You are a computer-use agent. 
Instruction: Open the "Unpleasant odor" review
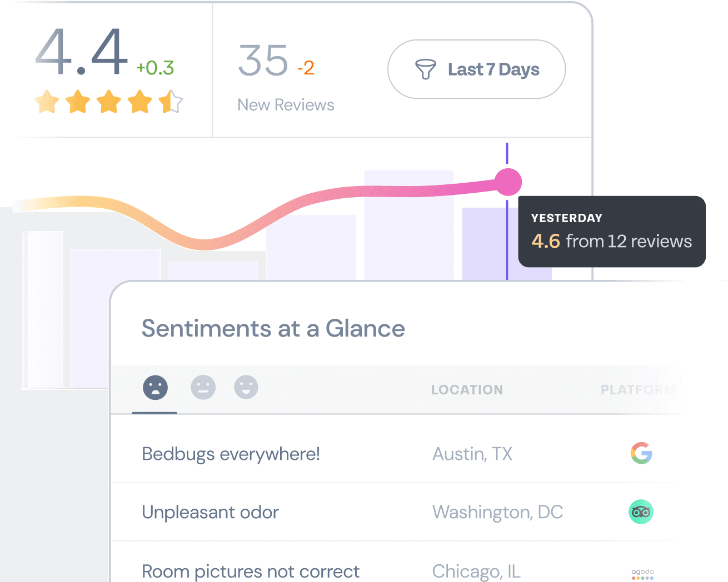coord(210,512)
